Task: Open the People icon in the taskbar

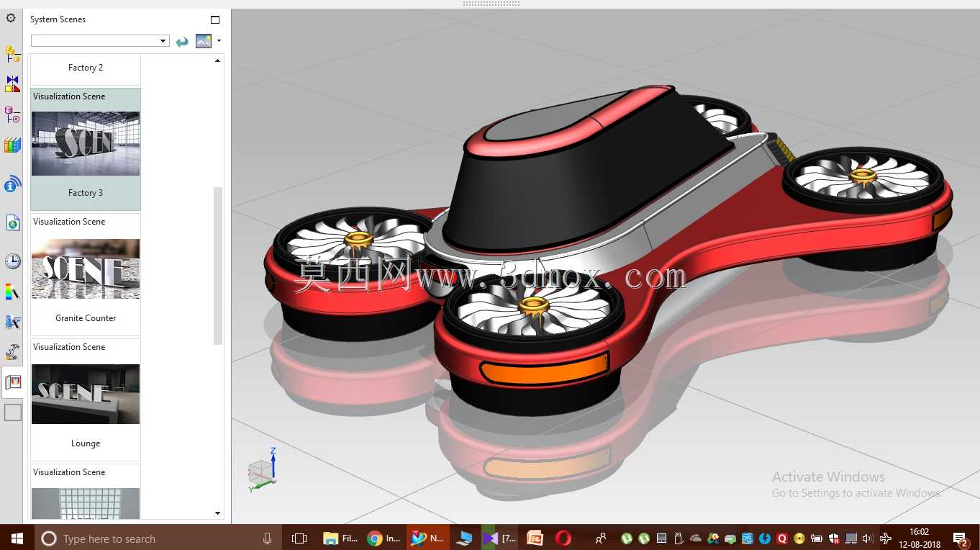Action: click(601, 538)
